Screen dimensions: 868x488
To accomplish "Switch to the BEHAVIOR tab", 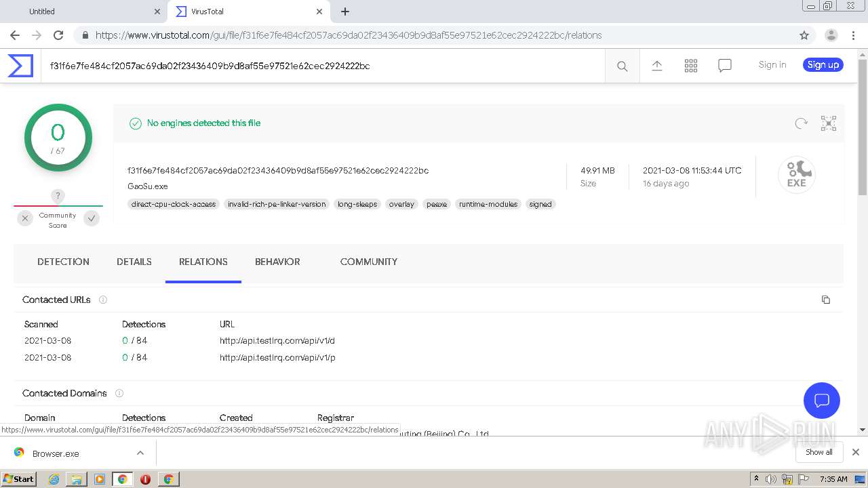I will click(x=277, y=262).
